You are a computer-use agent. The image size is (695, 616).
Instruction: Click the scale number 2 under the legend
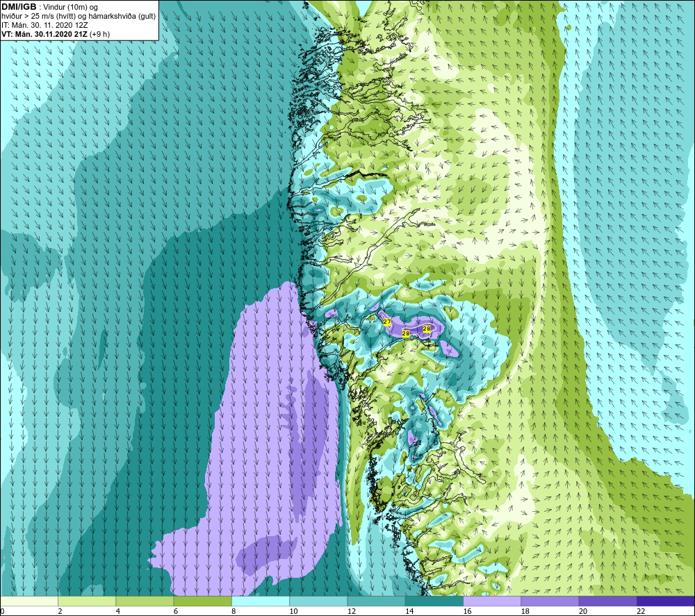point(60,611)
